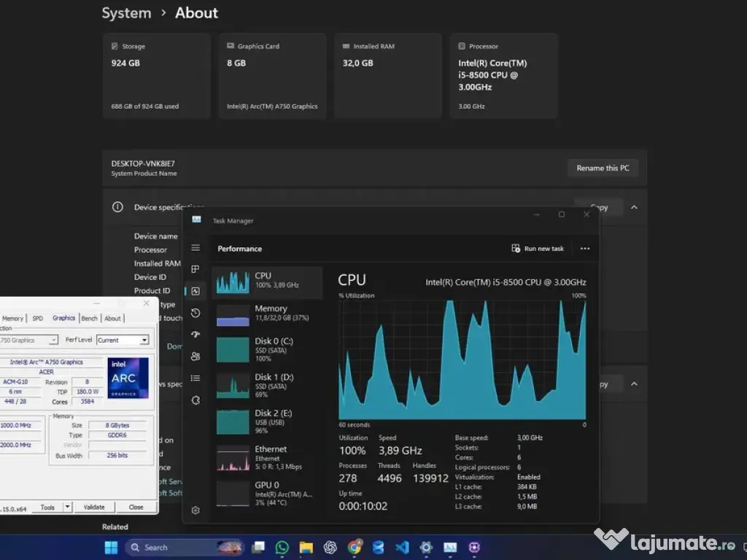Click the Validate button

pos(94,507)
